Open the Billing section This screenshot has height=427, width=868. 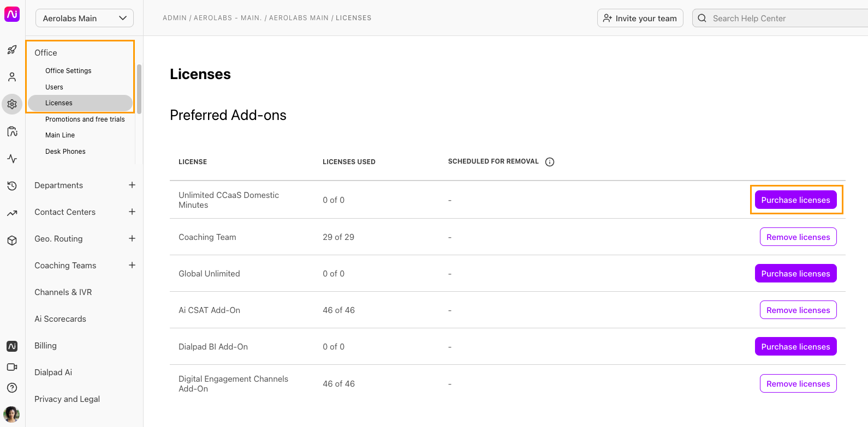45,346
